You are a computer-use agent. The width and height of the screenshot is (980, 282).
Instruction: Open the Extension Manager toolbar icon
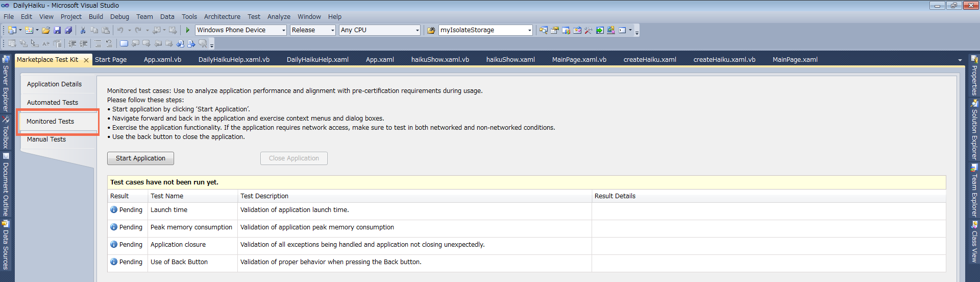point(611,30)
